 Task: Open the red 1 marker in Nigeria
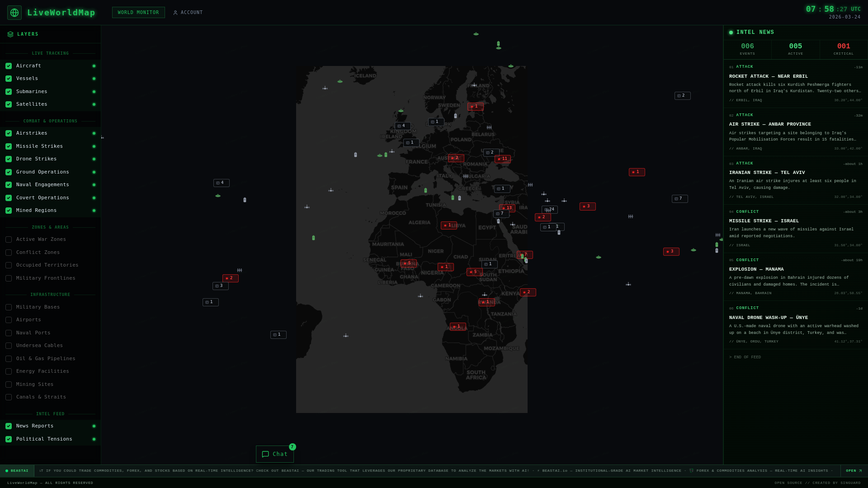446,267
